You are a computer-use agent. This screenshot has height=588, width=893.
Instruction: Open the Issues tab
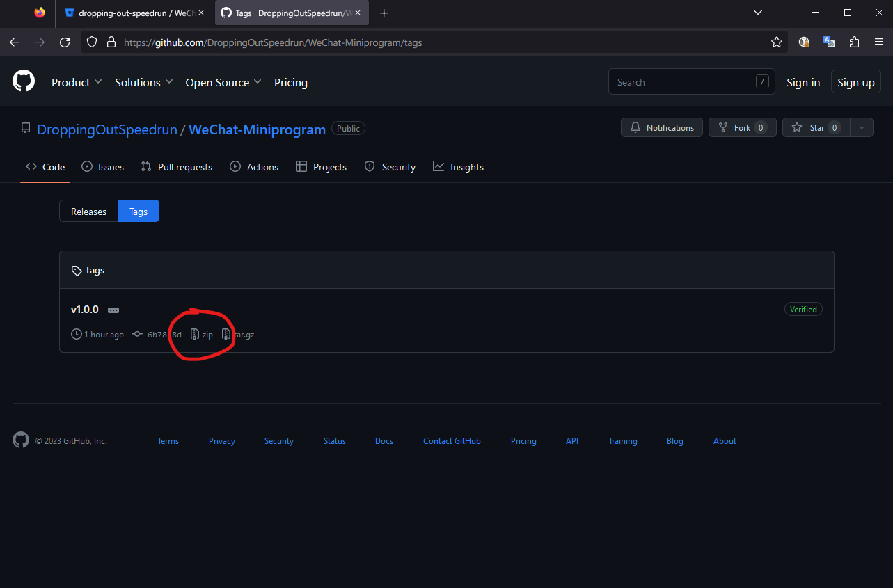coord(102,167)
